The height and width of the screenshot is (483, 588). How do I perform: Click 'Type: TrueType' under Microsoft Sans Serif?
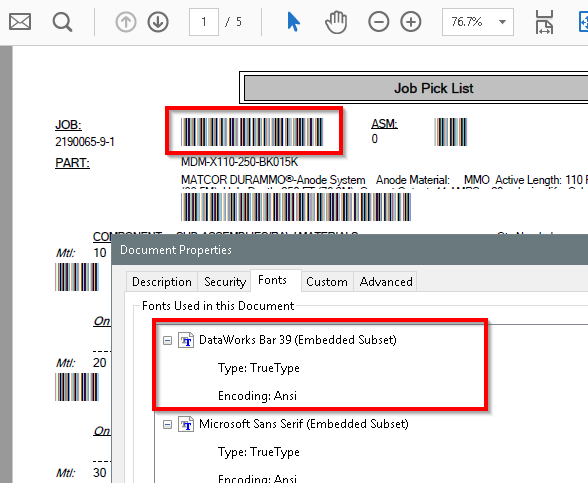coord(259,452)
